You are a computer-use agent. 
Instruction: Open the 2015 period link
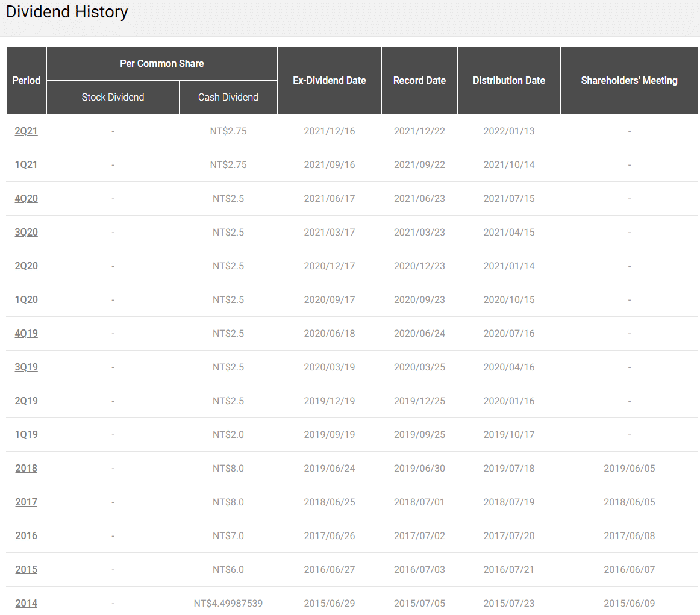pyautogui.click(x=26, y=569)
